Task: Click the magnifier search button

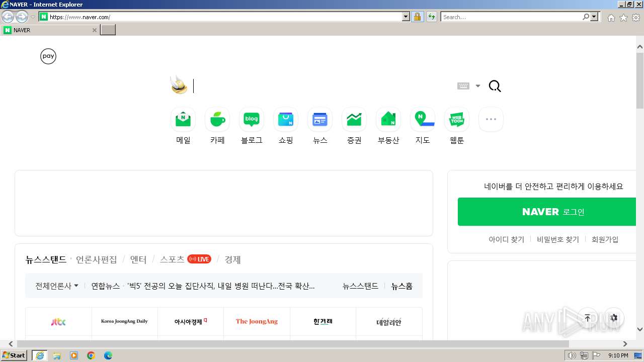Action: point(495,86)
